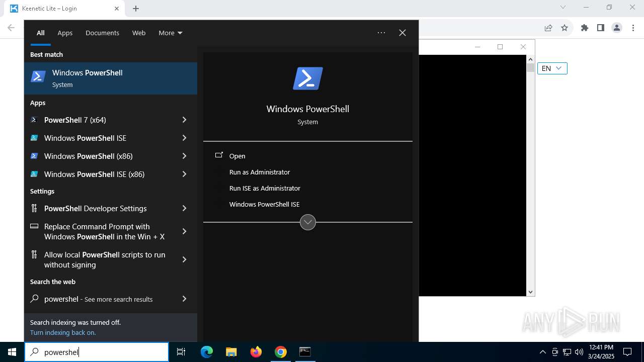Open the volume control in system tray
644x362 pixels.
579,352
